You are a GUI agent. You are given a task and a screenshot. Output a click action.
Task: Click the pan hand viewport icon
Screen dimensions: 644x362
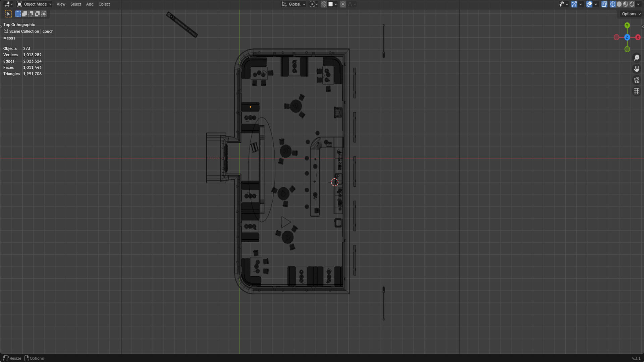tap(636, 69)
